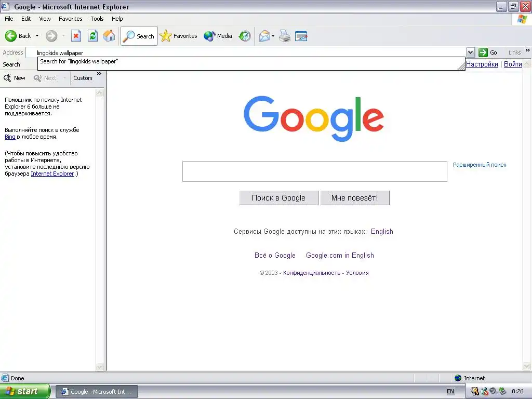Open Google.com in English link
Screen dimensions: 532x399
340,256
